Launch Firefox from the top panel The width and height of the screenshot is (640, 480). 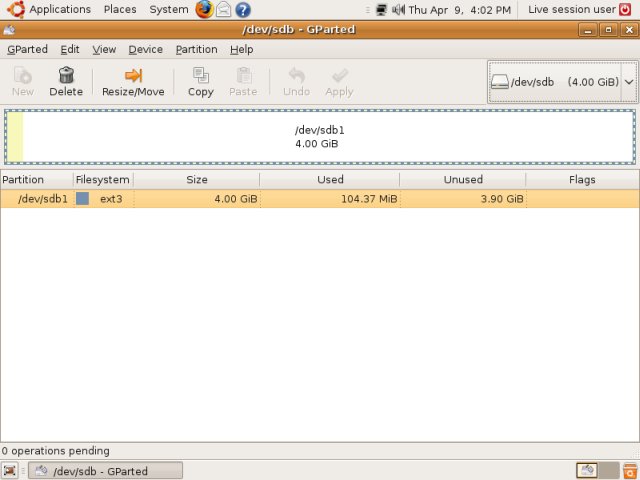[204, 9]
